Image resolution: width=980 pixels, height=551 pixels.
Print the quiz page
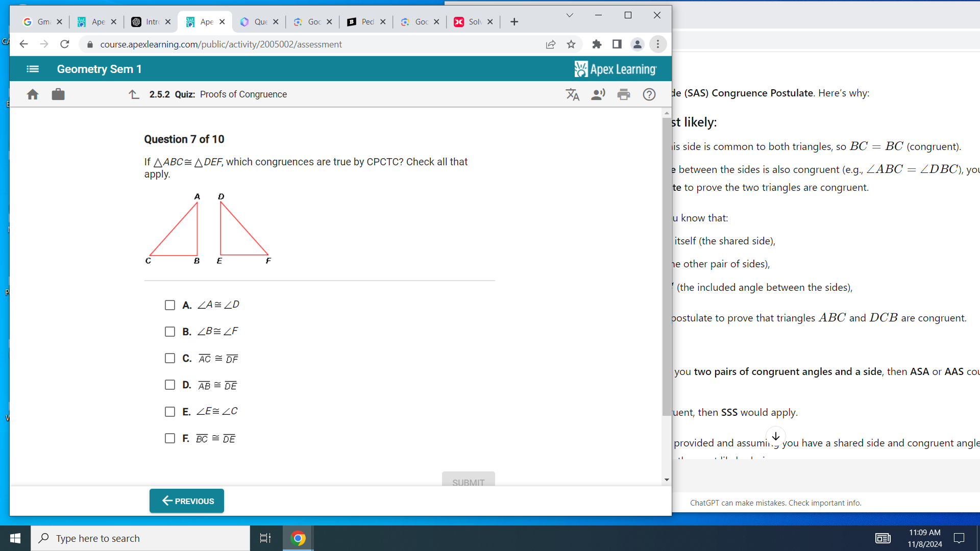(624, 94)
